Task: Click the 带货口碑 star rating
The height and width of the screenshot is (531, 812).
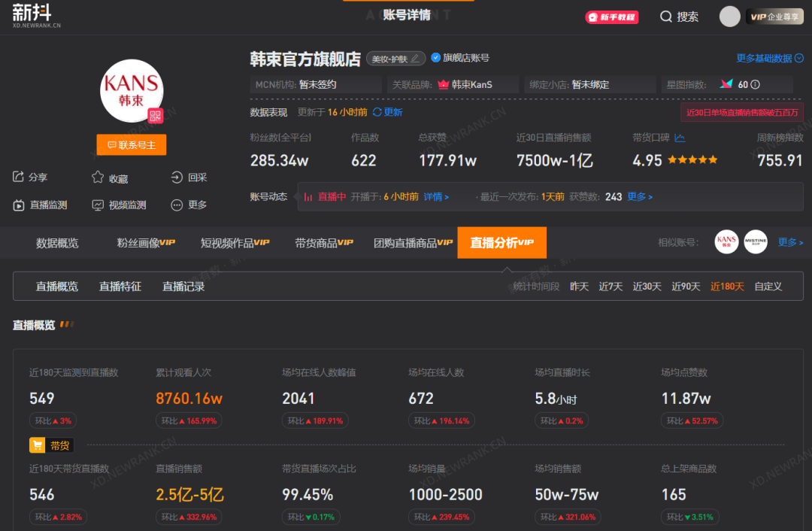Action: 693,160
